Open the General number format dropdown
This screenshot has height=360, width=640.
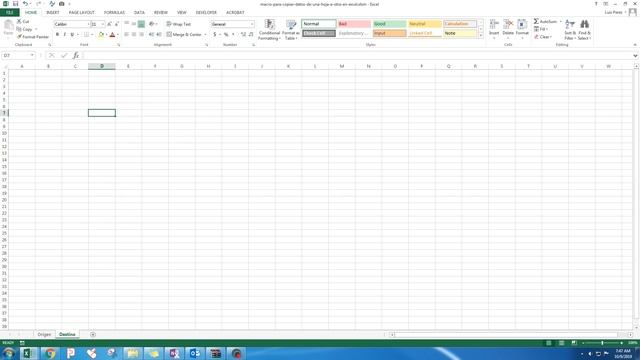[x=252, y=24]
